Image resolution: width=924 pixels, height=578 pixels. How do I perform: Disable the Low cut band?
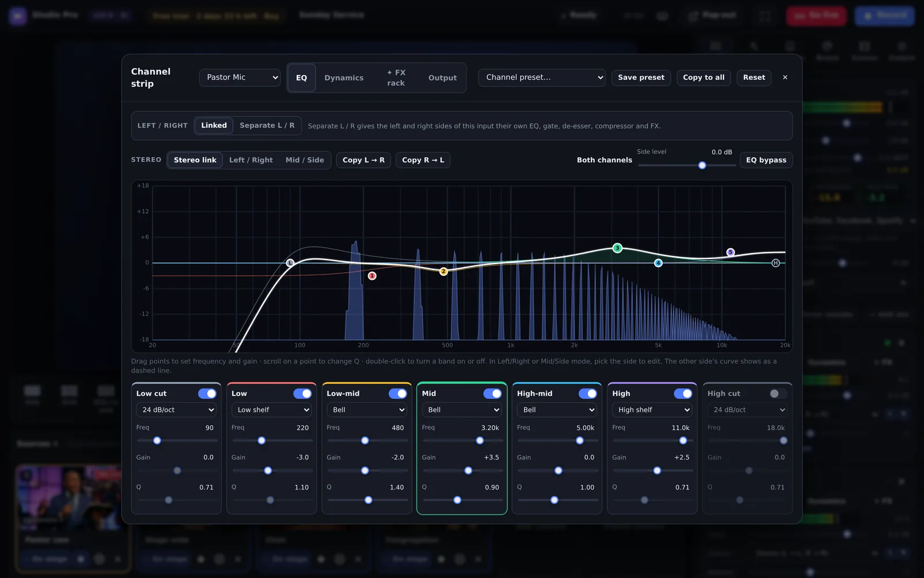(x=207, y=394)
